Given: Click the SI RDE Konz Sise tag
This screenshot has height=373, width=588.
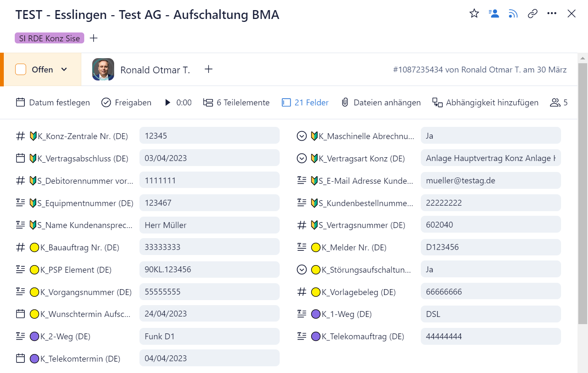Looking at the screenshot, I should click(x=49, y=38).
